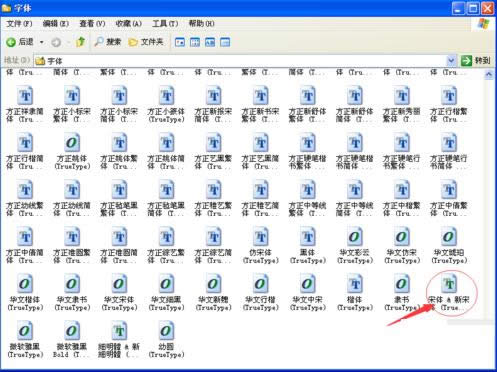Select the 黑体 font icon
Screen dimensions: 497x372
(308, 237)
